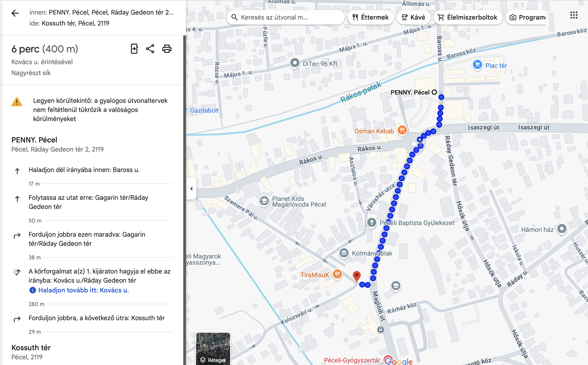The height and width of the screenshot is (365, 588).
Task: Click 'Haladjon tovább itt: Kovács u.' link
Action: 83,290
